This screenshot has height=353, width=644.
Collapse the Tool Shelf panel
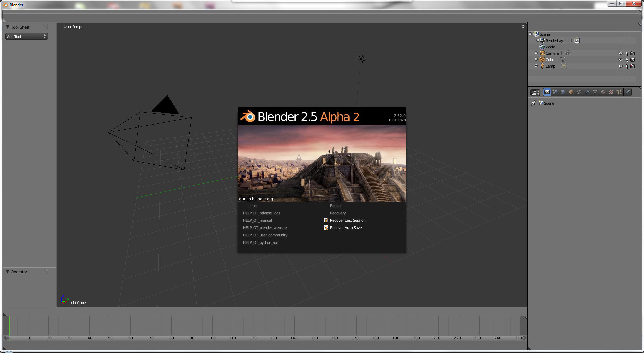pyautogui.click(x=8, y=27)
